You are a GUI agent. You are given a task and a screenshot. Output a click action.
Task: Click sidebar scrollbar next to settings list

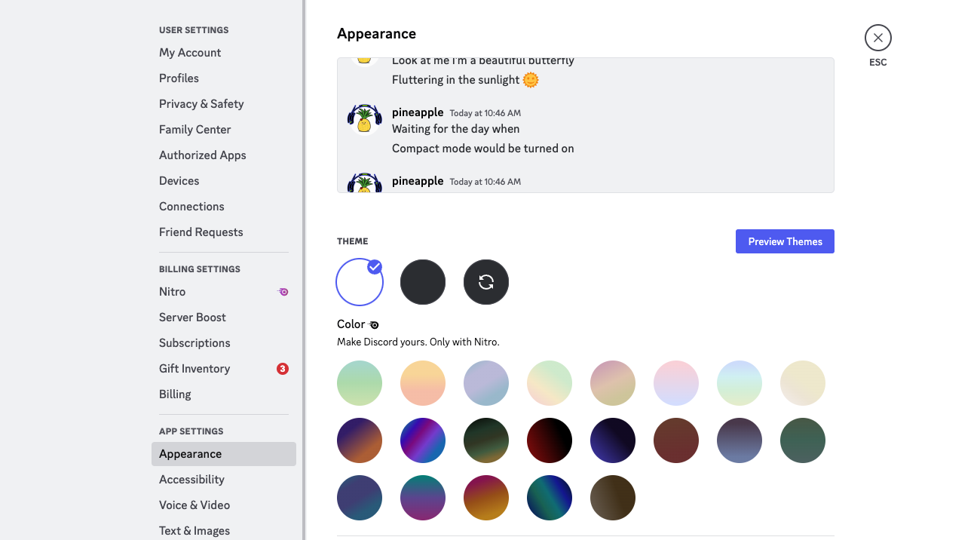[x=304, y=270]
